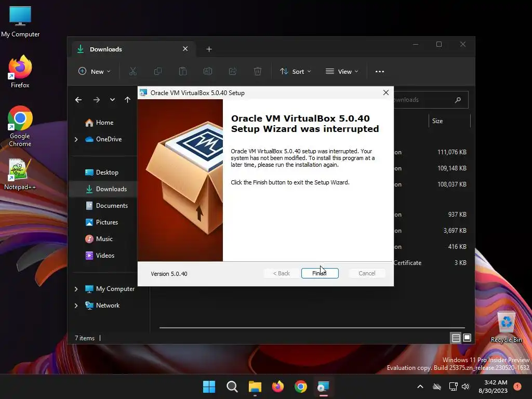Go forward with Explorer's right arrow
This screenshot has height=399, width=532.
coord(96,100)
